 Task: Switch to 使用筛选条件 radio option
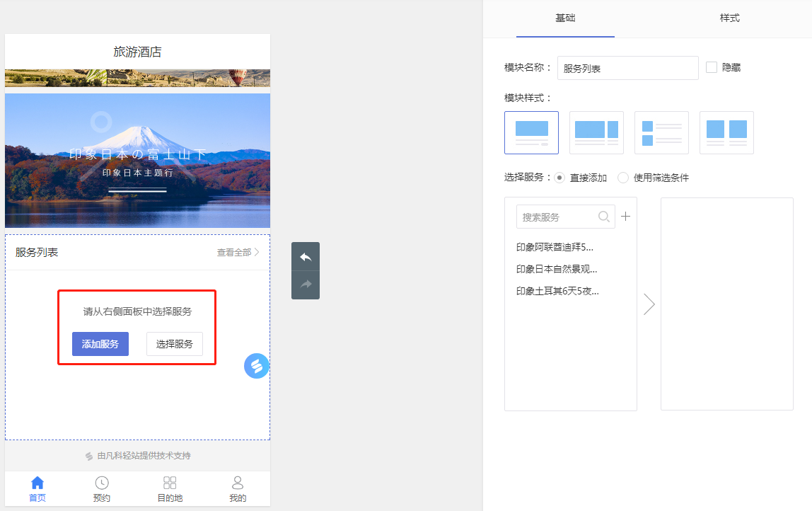point(622,178)
